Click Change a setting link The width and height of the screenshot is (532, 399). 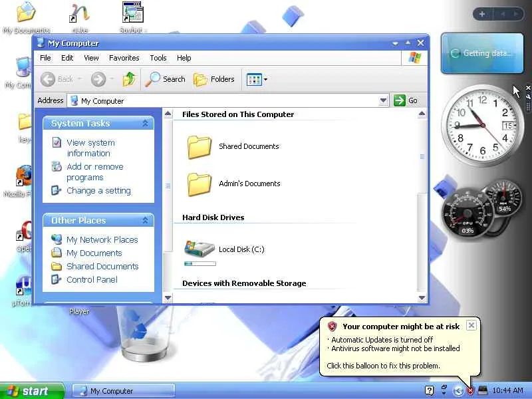pyautogui.click(x=98, y=191)
